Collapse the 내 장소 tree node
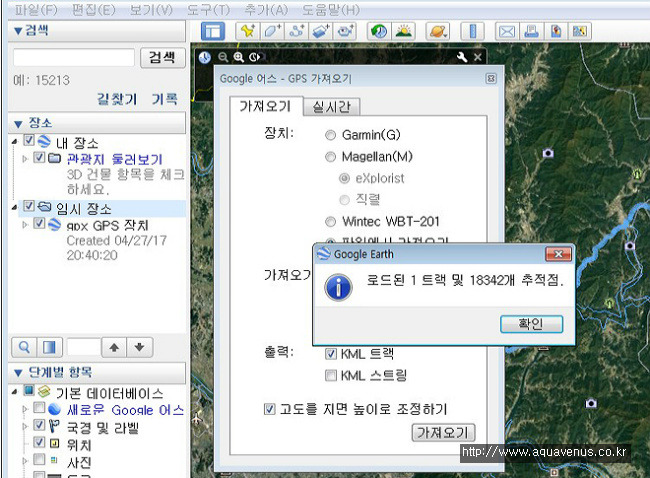The width and height of the screenshot is (650, 478). pos(15,142)
